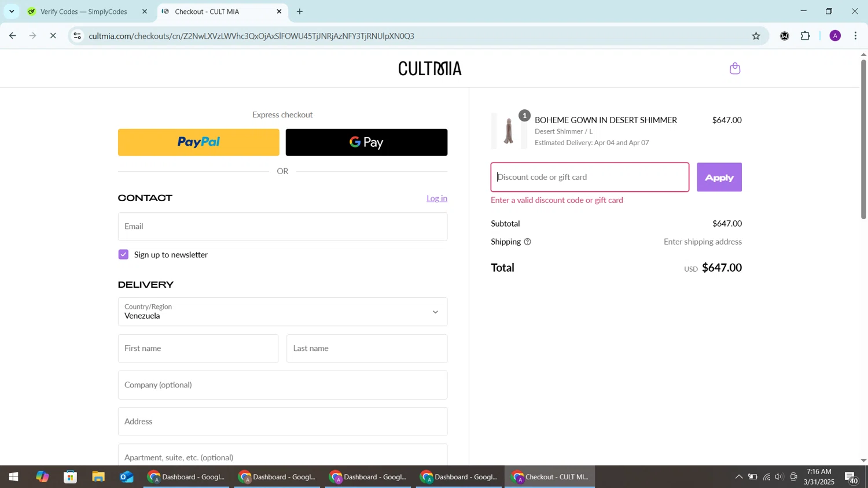Go back to the previous page
Viewport: 868px width, 488px height.
point(13,36)
